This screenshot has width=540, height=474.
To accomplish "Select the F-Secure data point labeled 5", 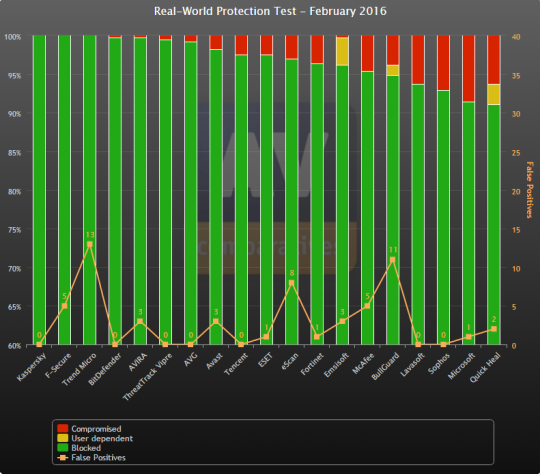I will [x=64, y=306].
